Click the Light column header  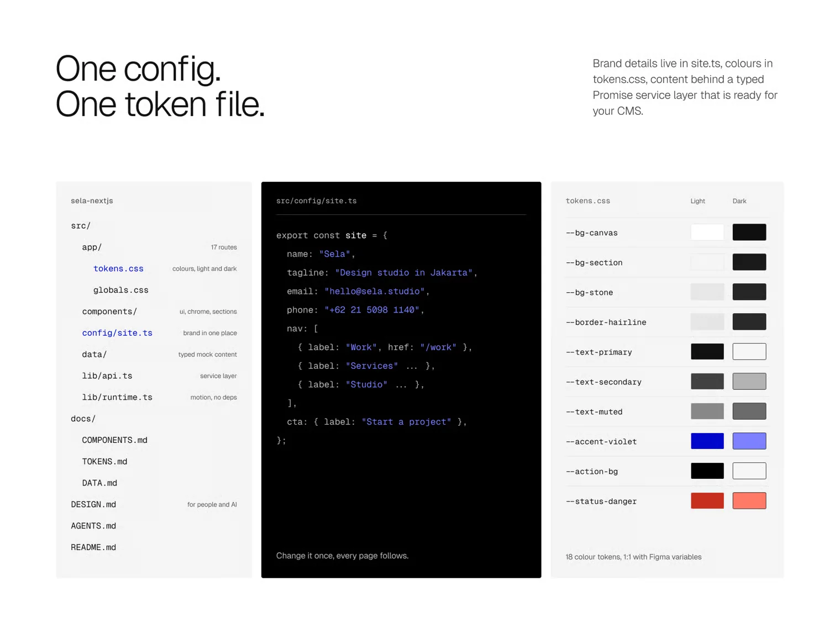698,201
